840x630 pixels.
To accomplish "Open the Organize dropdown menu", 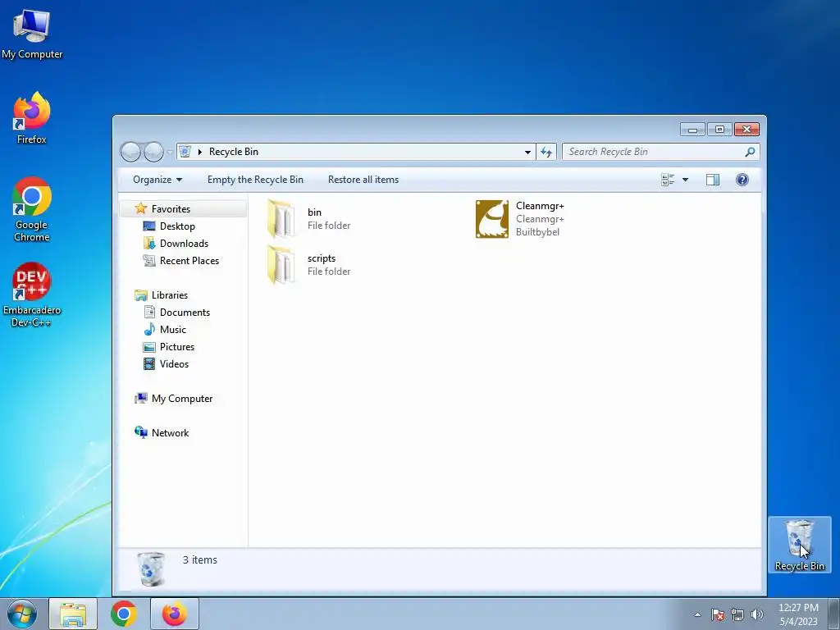I will pyautogui.click(x=157, y=180).
